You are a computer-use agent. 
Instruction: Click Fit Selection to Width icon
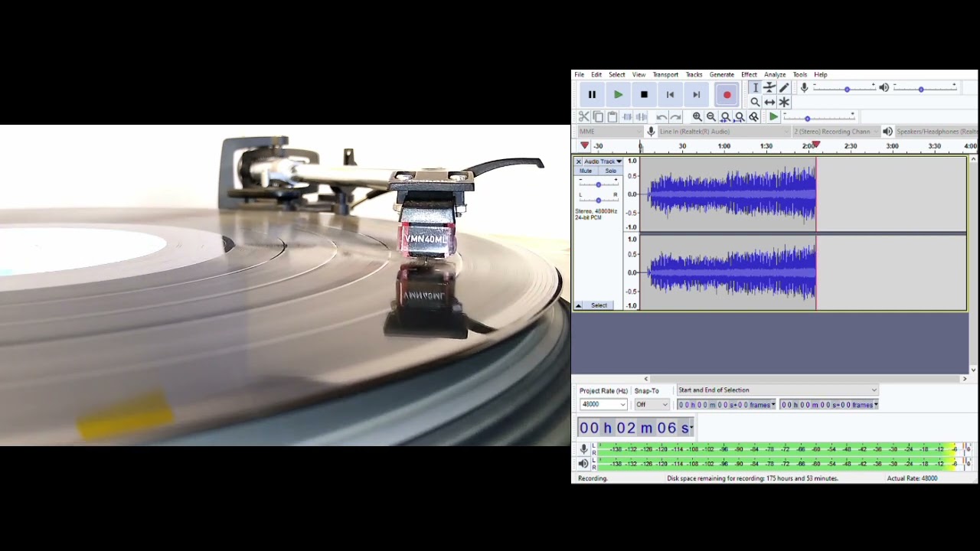[x=725, y=117]
